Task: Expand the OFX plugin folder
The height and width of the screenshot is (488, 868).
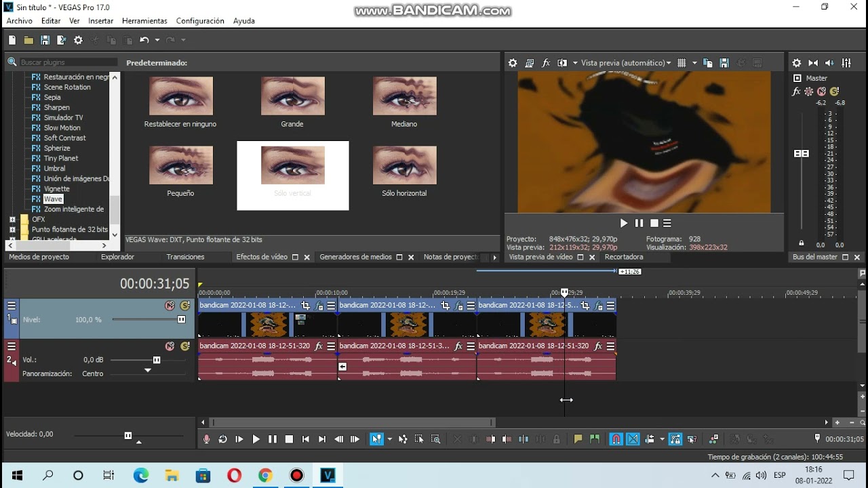Action: tap(12, 220)
